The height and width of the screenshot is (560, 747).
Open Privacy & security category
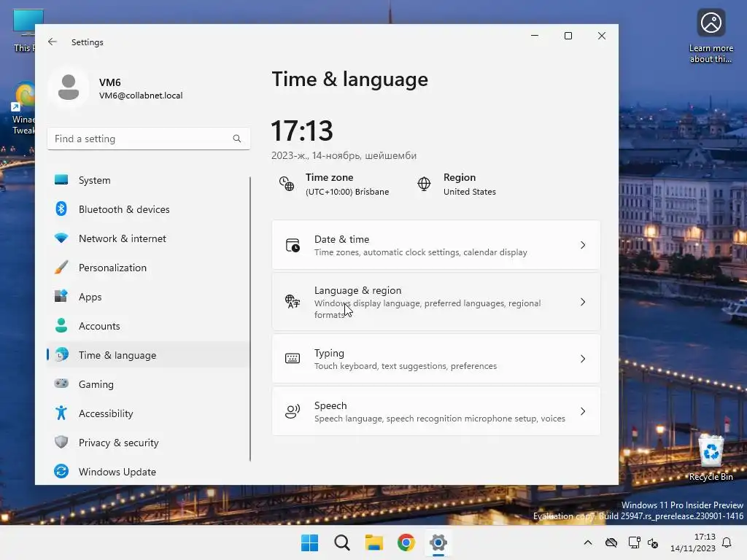[x=148, y=443]
